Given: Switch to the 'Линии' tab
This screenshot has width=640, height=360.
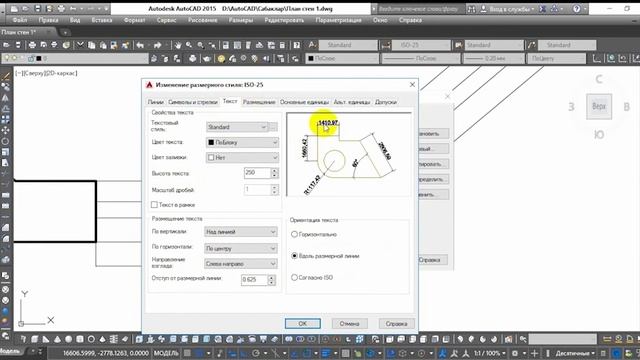Looking at the screenshot, I should click(156, 102).
